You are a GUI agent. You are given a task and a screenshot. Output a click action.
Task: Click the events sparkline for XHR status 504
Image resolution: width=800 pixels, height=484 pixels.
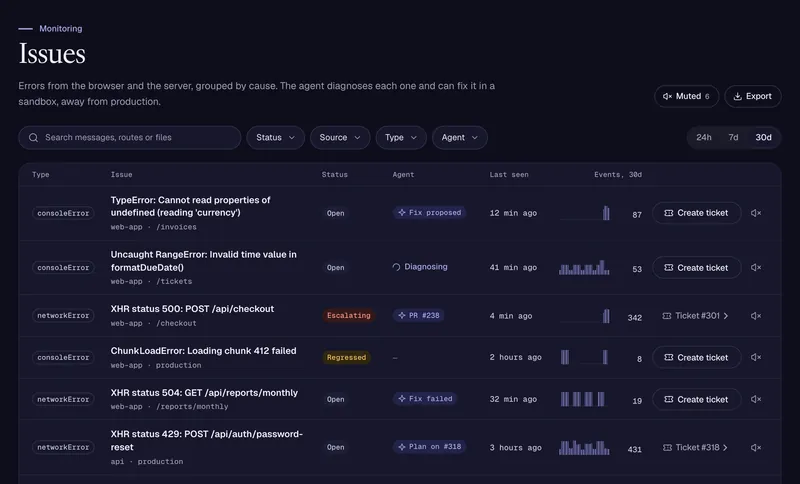click(x=583, y=399)
